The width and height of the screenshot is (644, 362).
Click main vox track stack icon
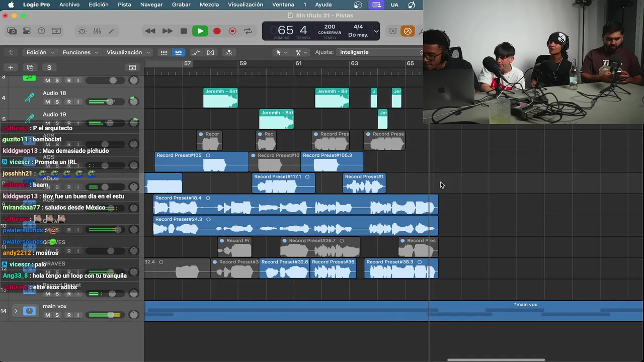29,311
